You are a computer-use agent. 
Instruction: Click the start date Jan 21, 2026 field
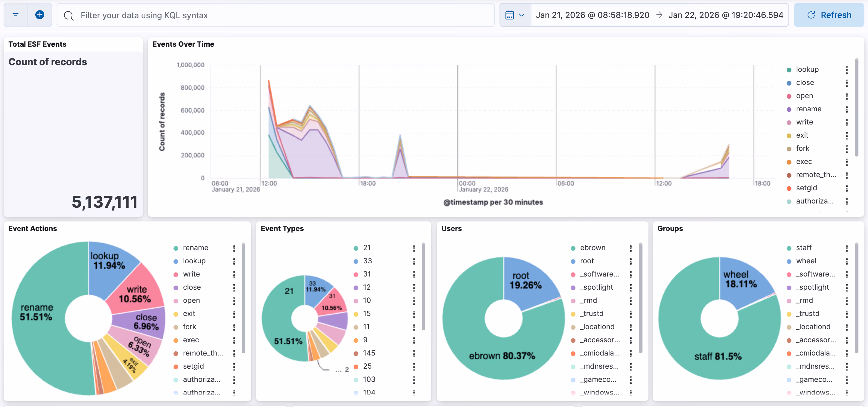592,15
